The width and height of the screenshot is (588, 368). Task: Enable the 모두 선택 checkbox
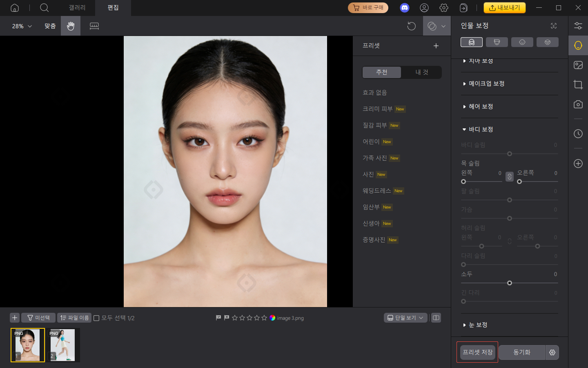(x=96, y=318)
